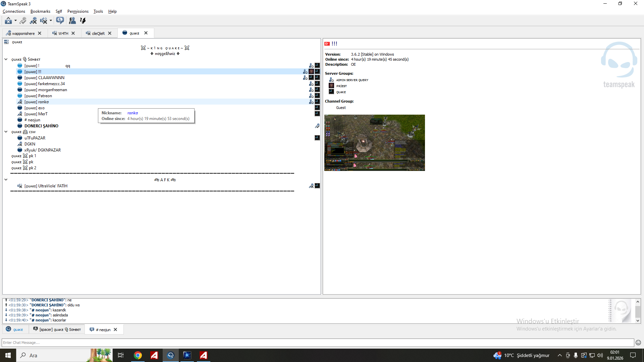
Task: Close the W4TH server tab
Action: tap(73, 33)
